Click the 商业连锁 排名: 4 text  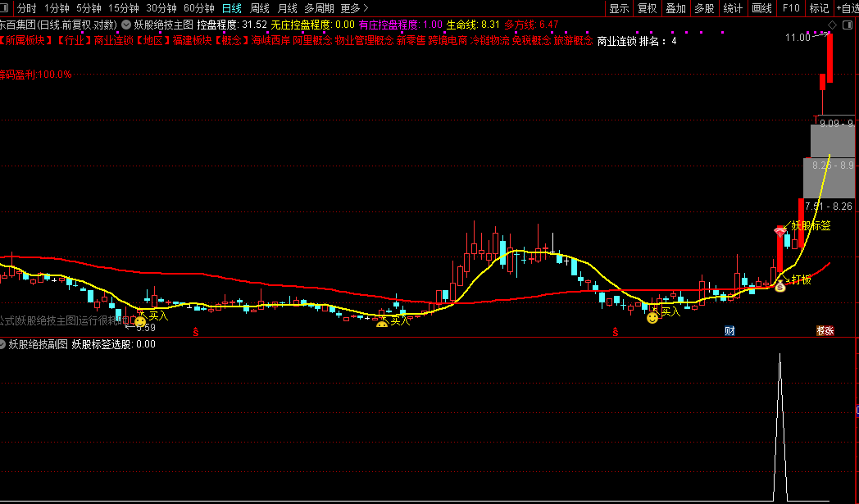[637, 41]
